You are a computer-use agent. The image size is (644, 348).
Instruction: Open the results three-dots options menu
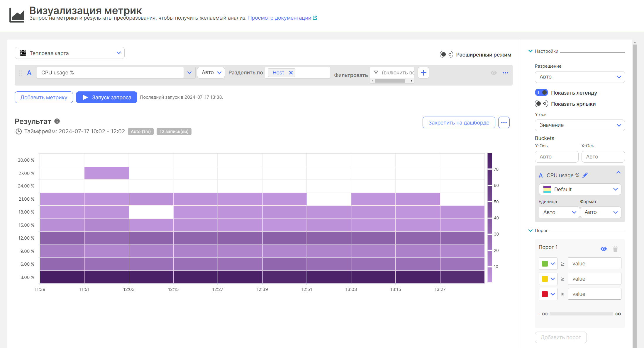(x=504, y=122)
